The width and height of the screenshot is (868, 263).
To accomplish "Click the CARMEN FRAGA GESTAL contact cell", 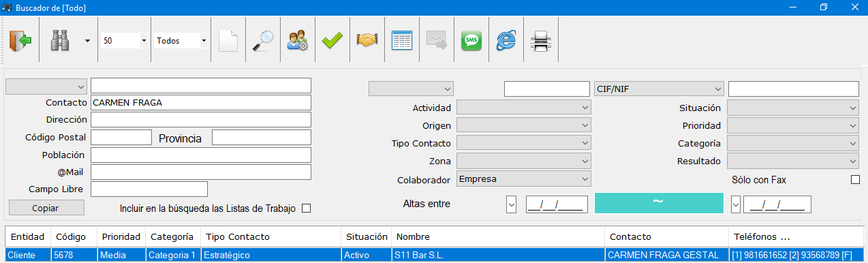I will pyautogui.click(x=666, y=255).
